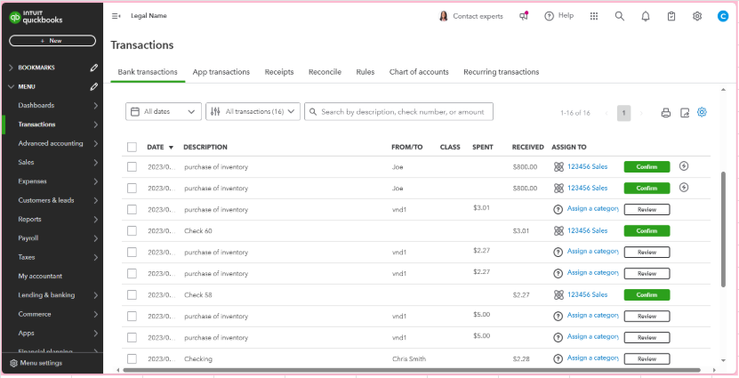
Task: Edit Menu with pencil icon
Action: (94, 87)
